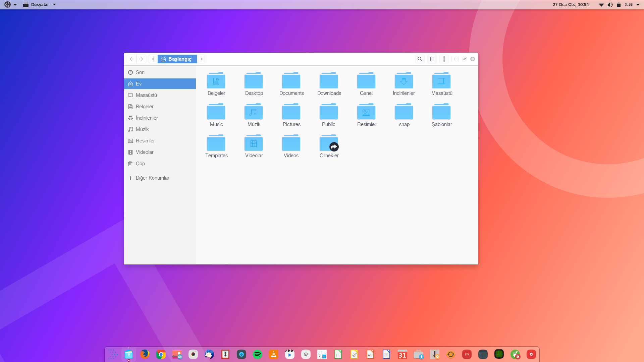
Task: Launch Spotify from the dock
Action: click(x=258, y=354)
